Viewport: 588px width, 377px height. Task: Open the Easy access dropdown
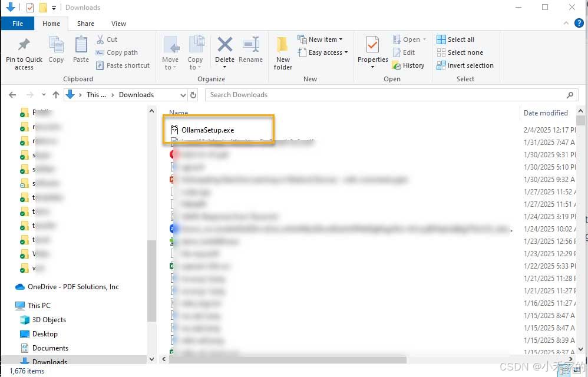323,52
